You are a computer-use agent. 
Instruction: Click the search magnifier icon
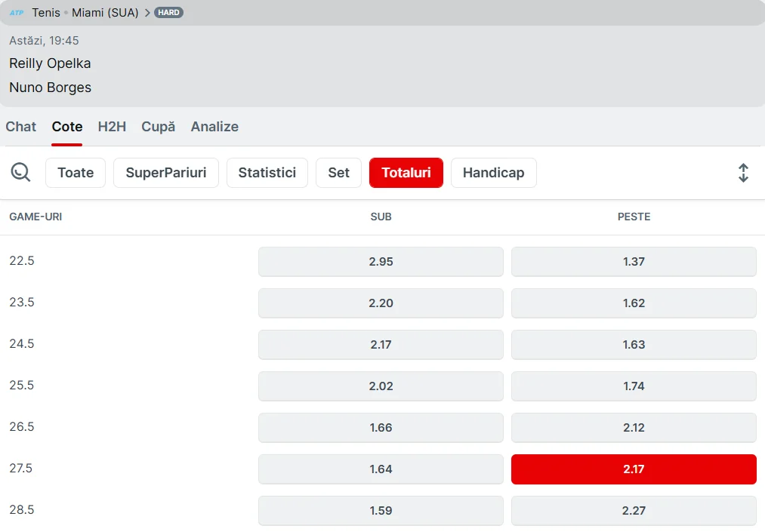pos(20,173)
